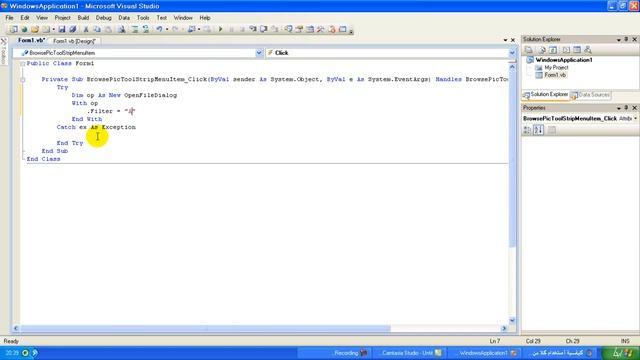This screenshot has height=360, width=640.
Task: Click Show All Files icon in Solution Explorer
Action: coord(542,50)
